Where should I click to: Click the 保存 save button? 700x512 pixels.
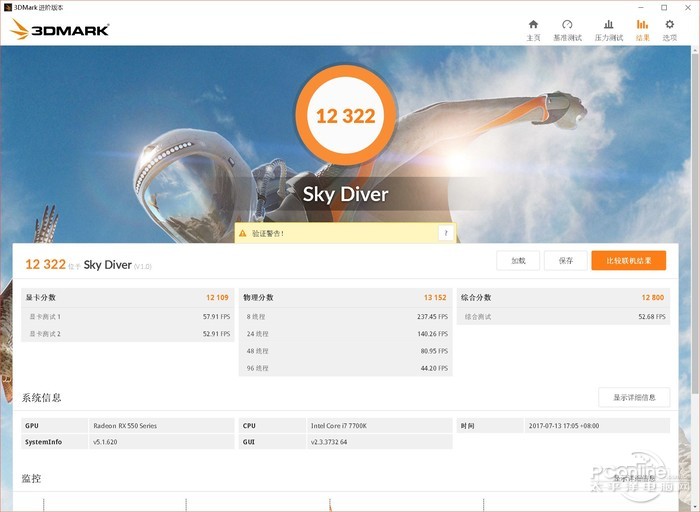click(566, 261)
